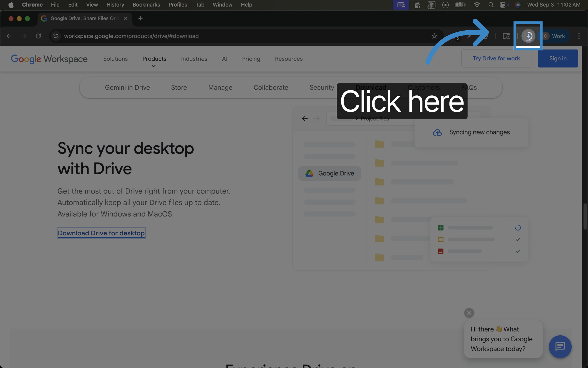
Task: Click the address bar URL
Action: [x=131, y=36]
